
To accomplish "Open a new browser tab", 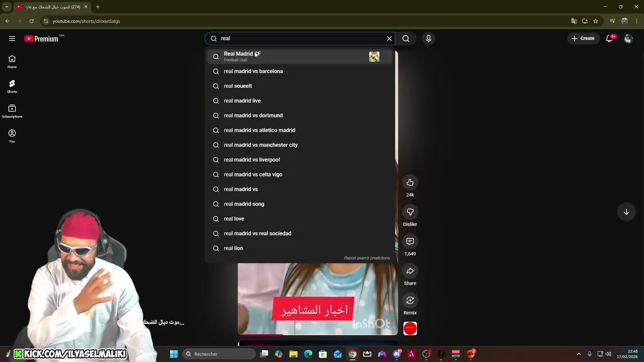I will pyautogui.click(x=98, y=7).
